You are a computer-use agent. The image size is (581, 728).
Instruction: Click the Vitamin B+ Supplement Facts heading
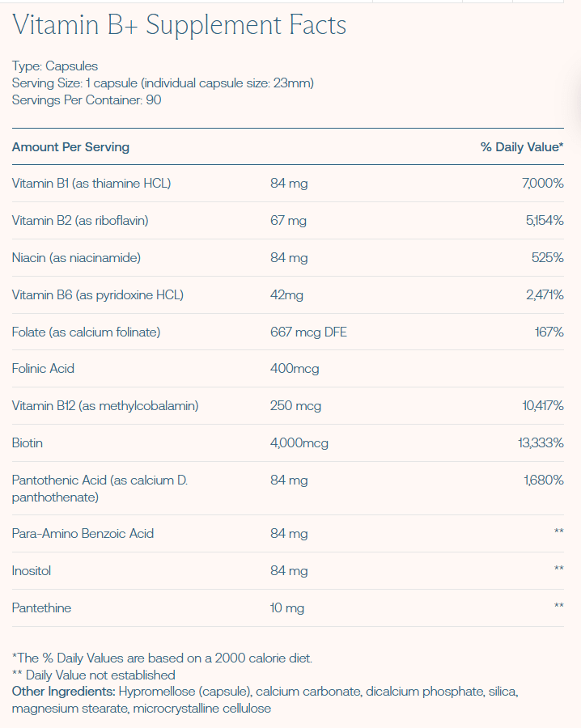click(180, 25)
